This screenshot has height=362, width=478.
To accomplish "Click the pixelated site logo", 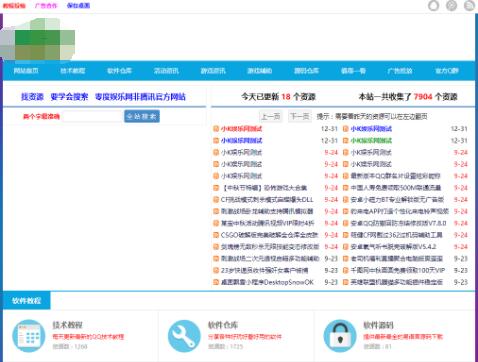I will (37, 40).
